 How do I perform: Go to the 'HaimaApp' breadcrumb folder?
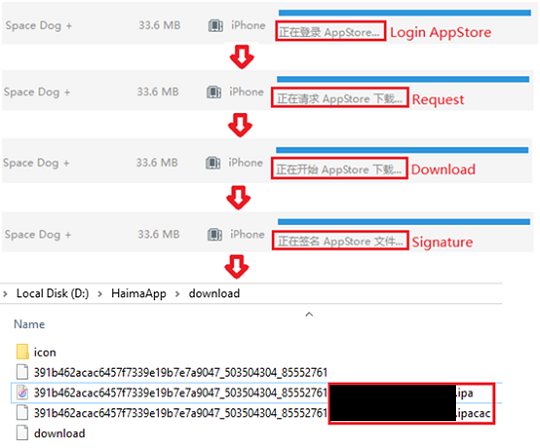click(x=139, y=293)
